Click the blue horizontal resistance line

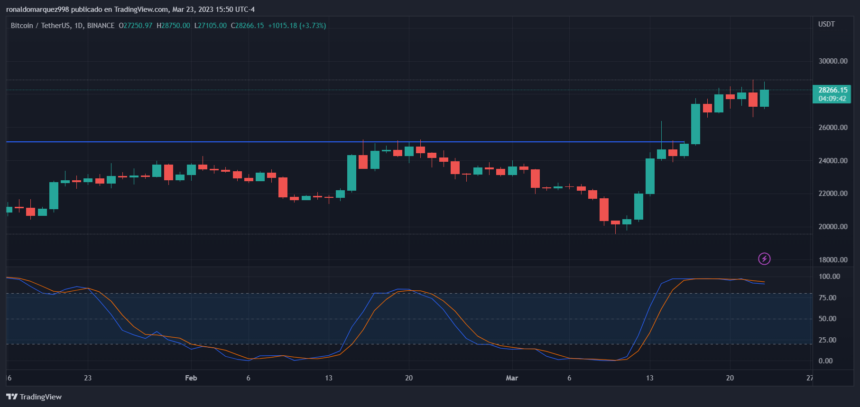345,142
